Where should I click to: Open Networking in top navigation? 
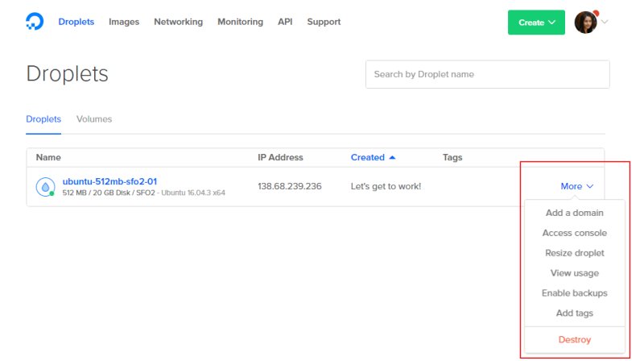point(178,22)
